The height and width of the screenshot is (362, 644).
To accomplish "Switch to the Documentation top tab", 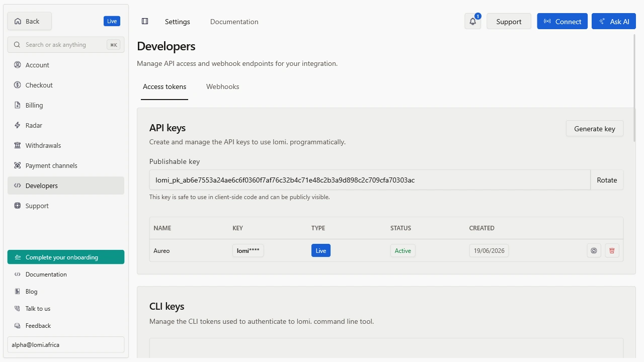I will tap(234, 22).
